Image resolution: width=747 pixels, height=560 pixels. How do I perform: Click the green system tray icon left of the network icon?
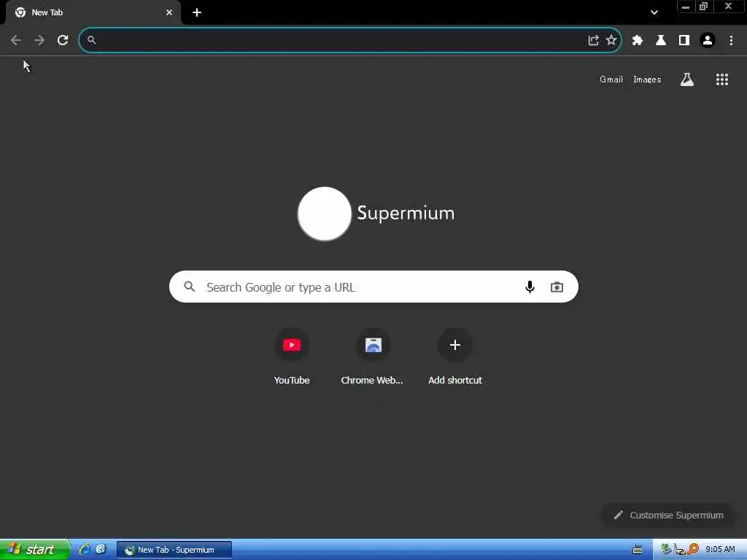[x=666, y=550]
